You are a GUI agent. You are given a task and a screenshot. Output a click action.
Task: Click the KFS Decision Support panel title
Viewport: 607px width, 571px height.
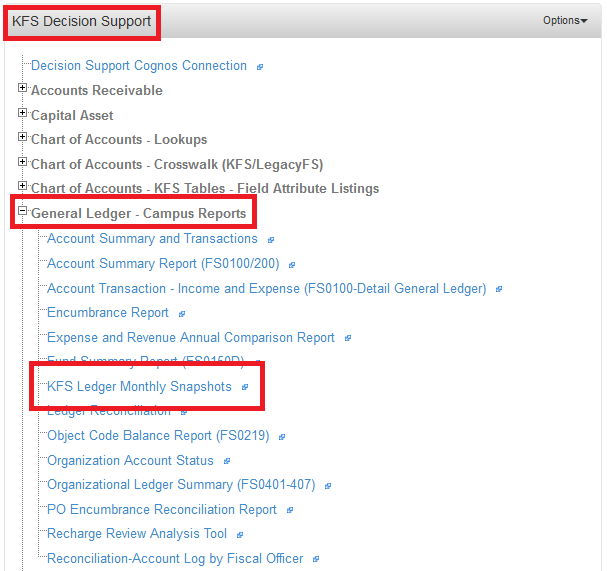(81, 21)
